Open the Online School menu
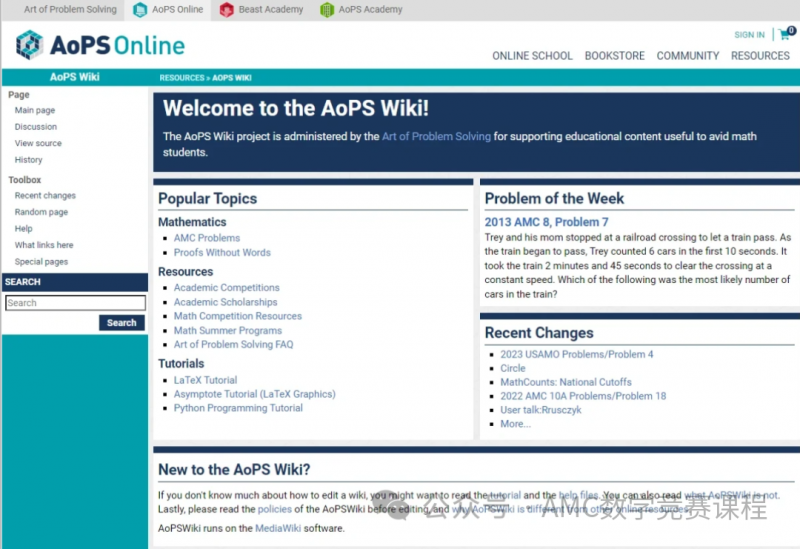Viewport: 800px width, 549px height. click(x=532, y=56)
